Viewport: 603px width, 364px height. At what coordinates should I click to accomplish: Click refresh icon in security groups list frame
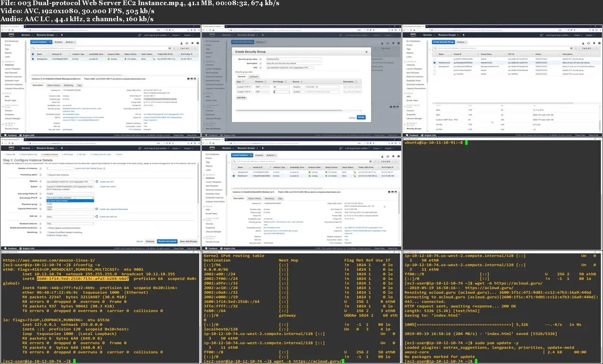click(x=588, y=43)
